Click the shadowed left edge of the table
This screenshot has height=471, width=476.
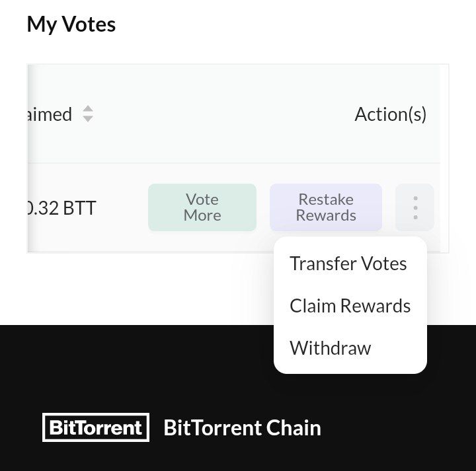pyautogui.click(x=30, y=158)
